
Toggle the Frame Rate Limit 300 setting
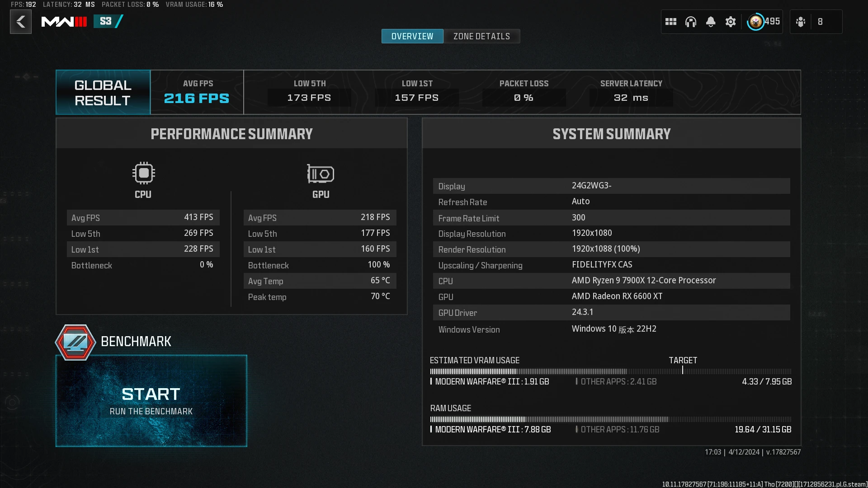coord(578,217)
